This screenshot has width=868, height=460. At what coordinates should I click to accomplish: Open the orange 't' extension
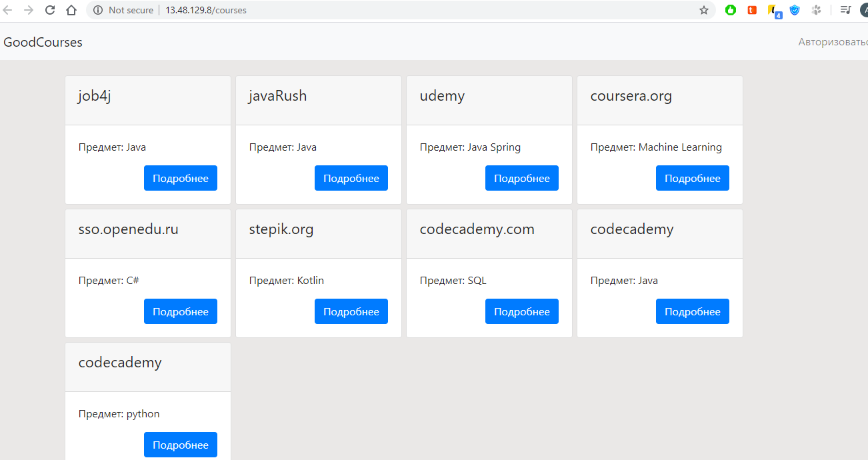click(752, 10)
